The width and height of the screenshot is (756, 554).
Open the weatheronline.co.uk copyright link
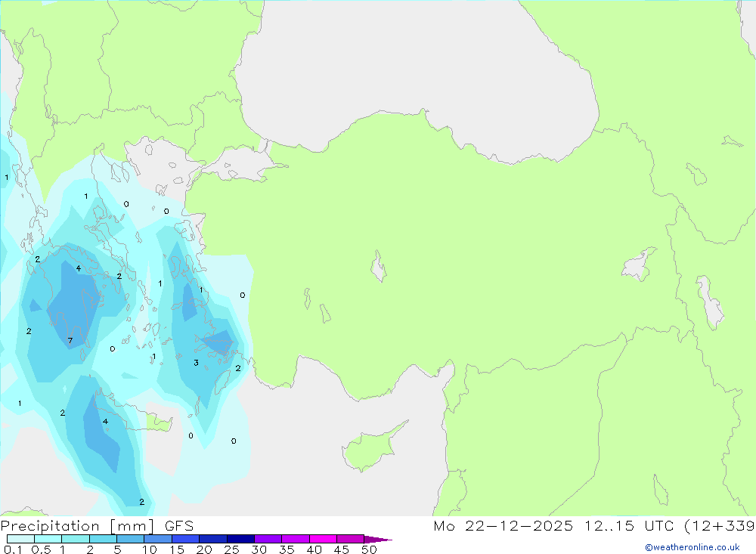click(x=692, y=547)
